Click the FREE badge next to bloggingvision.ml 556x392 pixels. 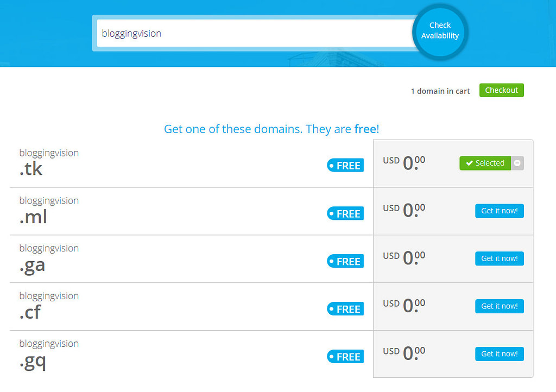tap(345, 213)
